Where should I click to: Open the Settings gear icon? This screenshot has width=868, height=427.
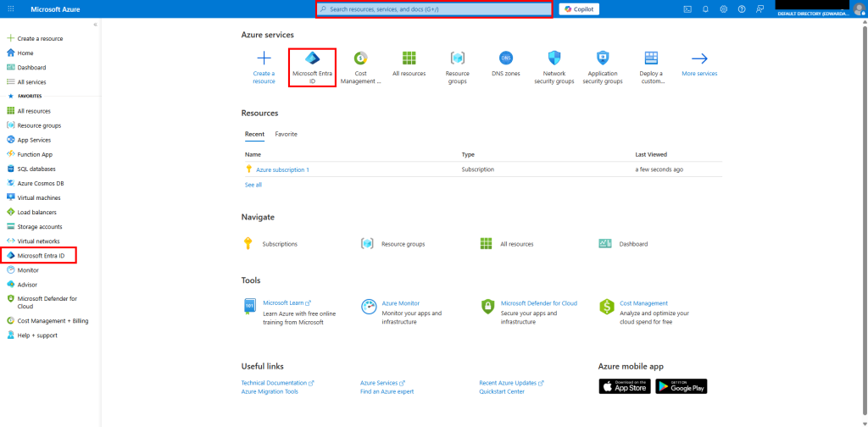pos(724,8)
